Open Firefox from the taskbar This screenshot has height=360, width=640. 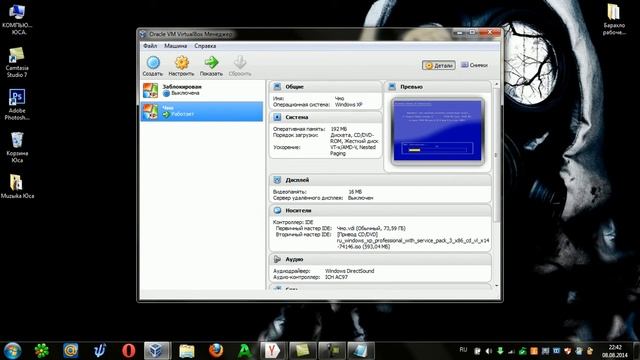pyautogui.click(x=216, y=351)
